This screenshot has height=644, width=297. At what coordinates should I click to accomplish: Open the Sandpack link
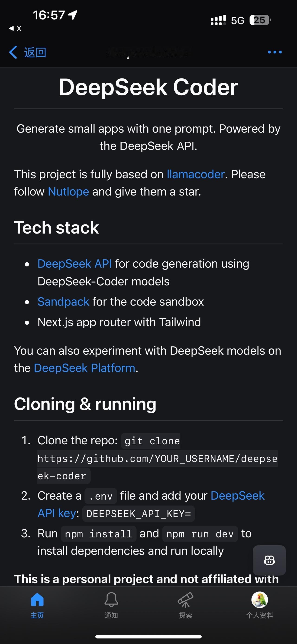click(x=63, y=302)
